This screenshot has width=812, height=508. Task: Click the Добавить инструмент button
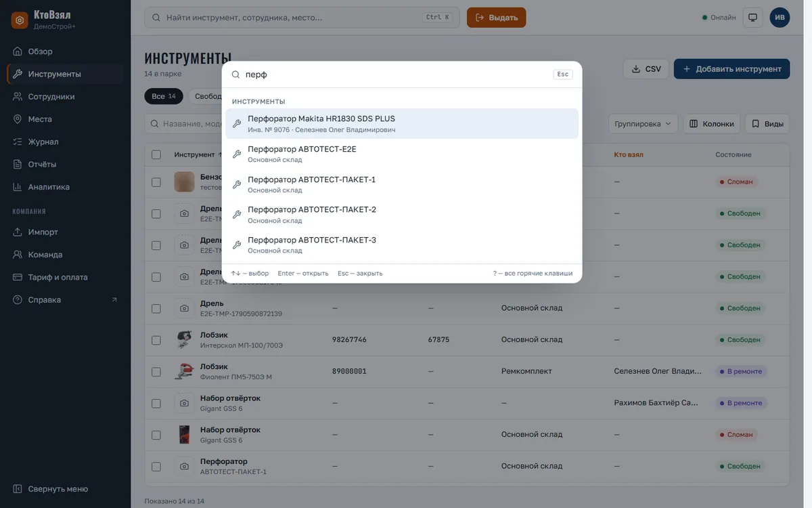(x=731, y=69)
